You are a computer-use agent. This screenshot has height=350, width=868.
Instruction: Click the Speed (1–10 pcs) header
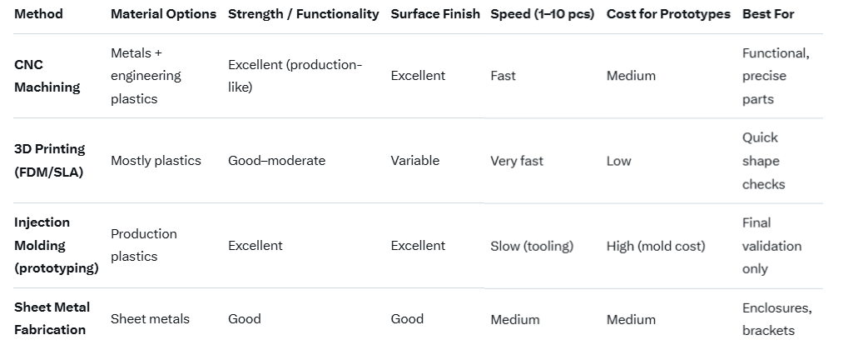[542, 14]
